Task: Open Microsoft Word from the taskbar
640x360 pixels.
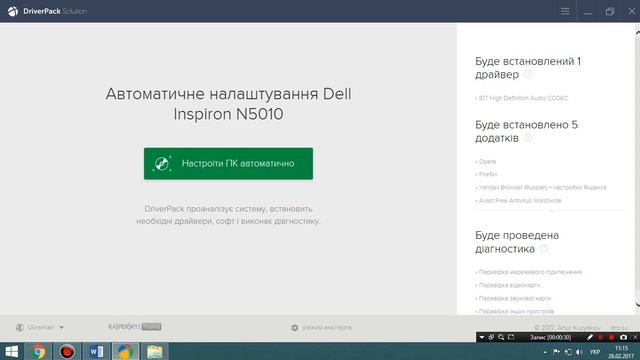Action: (x=96, y=351)
